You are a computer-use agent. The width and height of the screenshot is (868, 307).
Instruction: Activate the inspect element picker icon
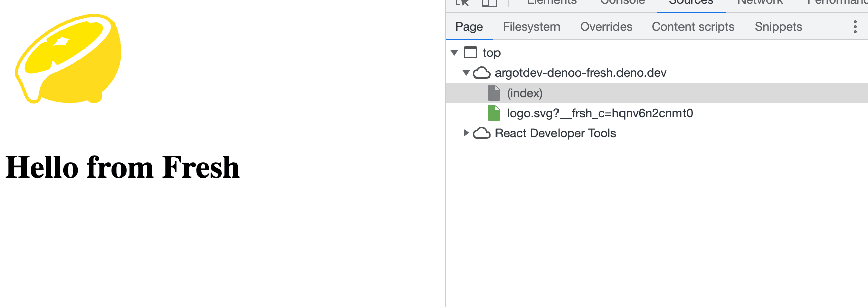point(462,3)
